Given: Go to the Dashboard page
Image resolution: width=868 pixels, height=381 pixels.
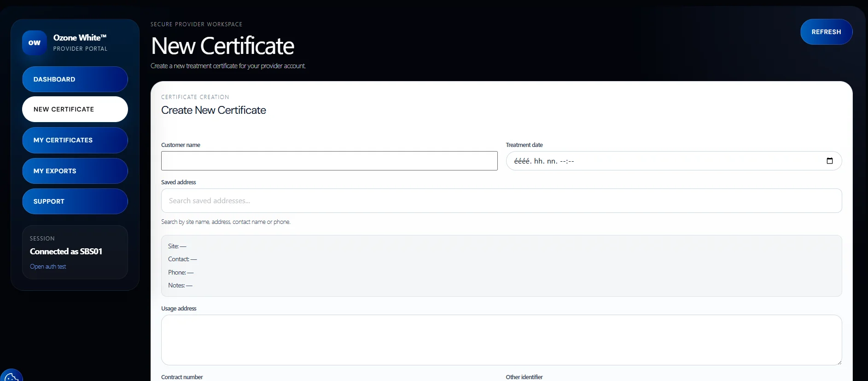Looking at the screenshot, I should click(x=75, y=79).
